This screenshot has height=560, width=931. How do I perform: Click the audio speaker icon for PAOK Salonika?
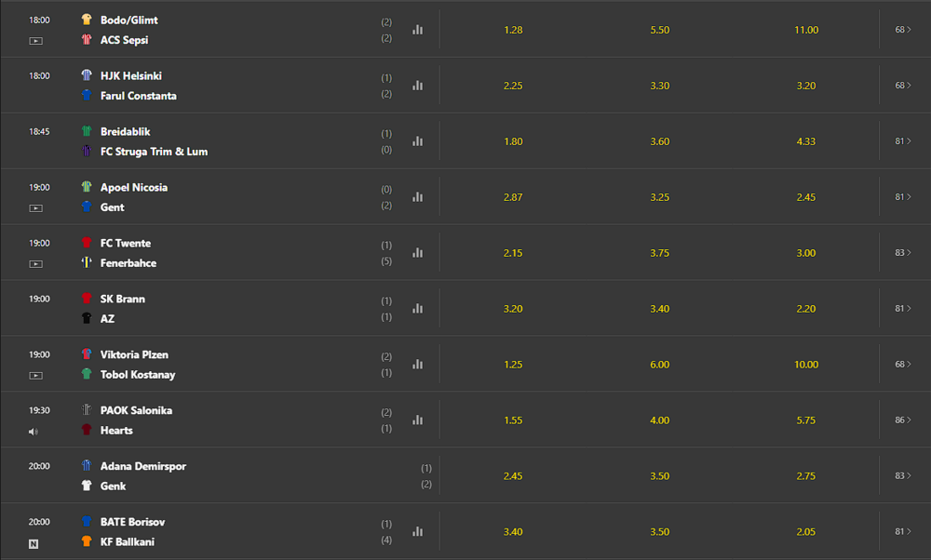pyautogui.click(x=34, y=432)
